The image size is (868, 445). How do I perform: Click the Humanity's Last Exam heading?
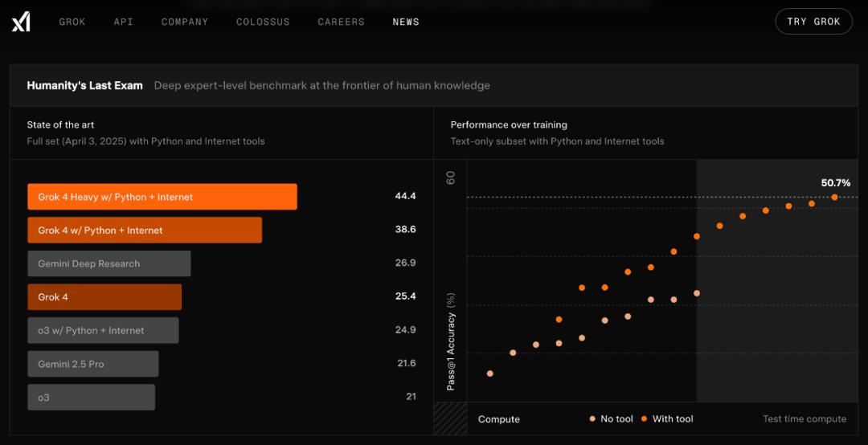pos(84,86)
